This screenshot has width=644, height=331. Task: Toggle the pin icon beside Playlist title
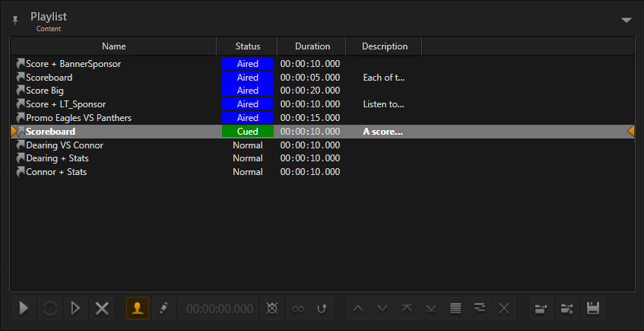15,20
